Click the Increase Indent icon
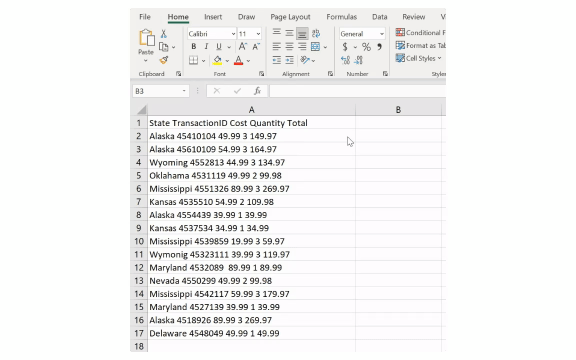The width and height of the screenshot is (576, 360). tap(289, 60)
